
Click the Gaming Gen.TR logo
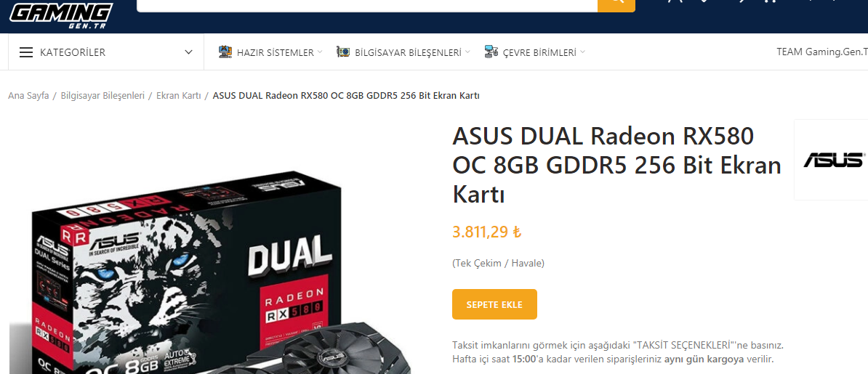click(x=62, y=15)
